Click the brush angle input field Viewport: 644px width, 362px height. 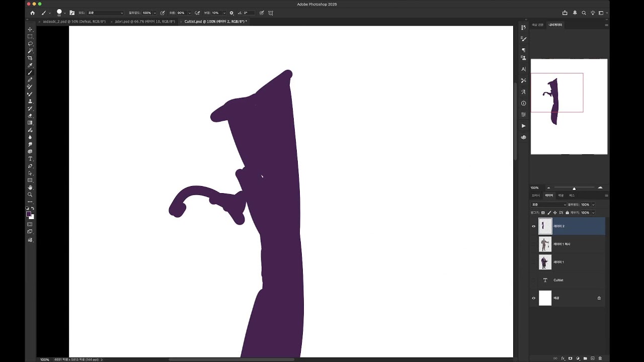(249, 13)
